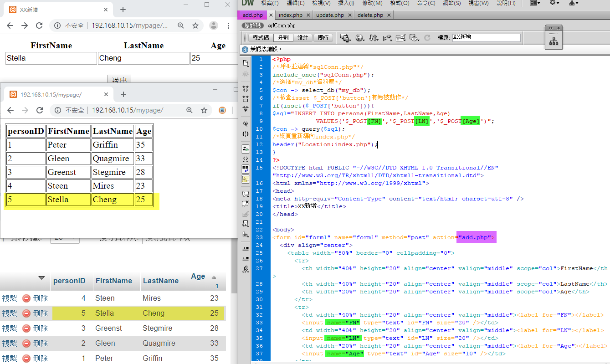Image resolution: width=610 pixels, height=364 pixels.
Task: Open the workspace layout dropdown
Action: [x=535, y=3]
